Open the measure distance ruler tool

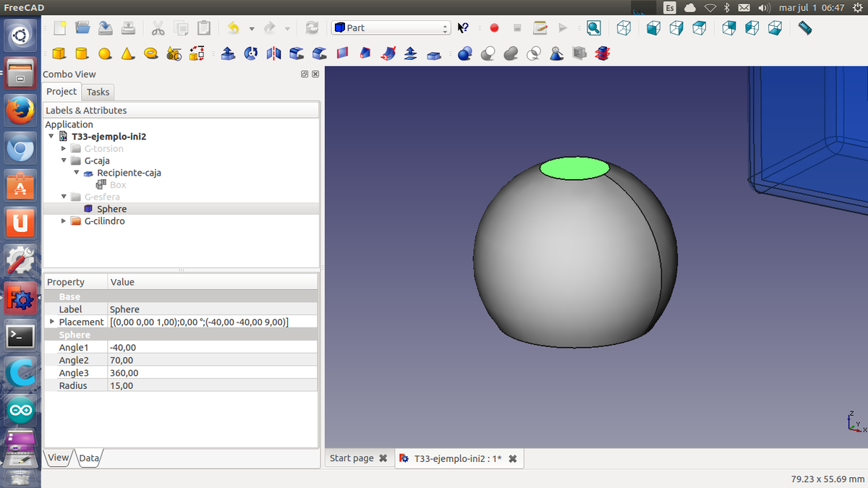pyautogui.click(x=804, y=28)
